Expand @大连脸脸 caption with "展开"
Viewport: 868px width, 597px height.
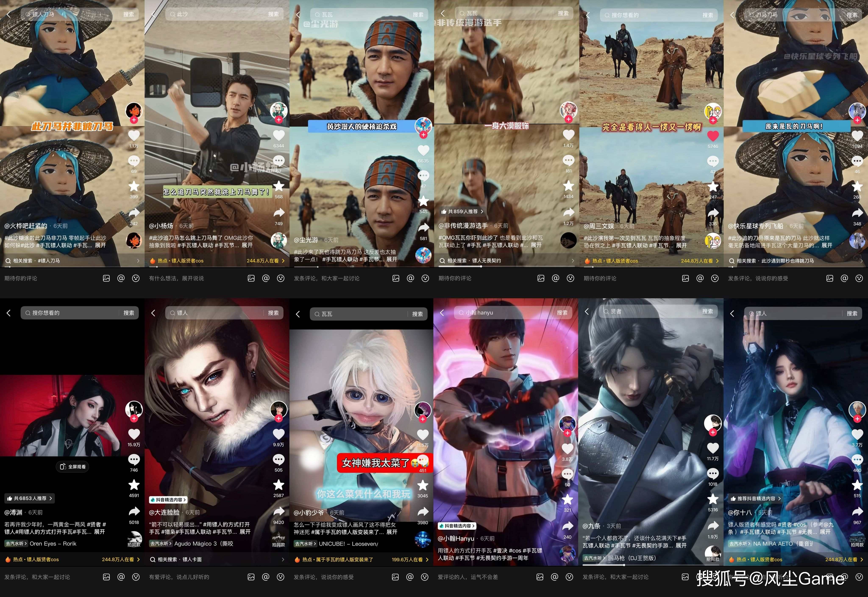point(245,531)
